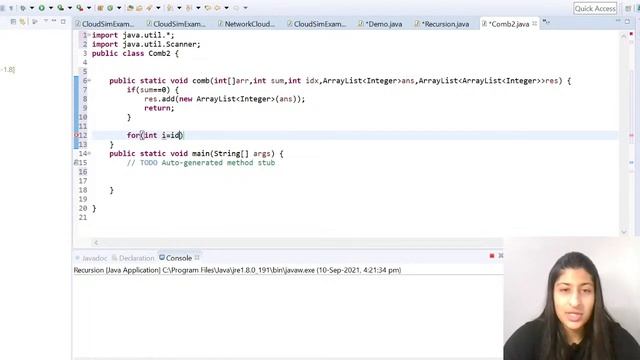Click the error marker on line 12
Screen dimensions: 640x360
coord(76,135)
